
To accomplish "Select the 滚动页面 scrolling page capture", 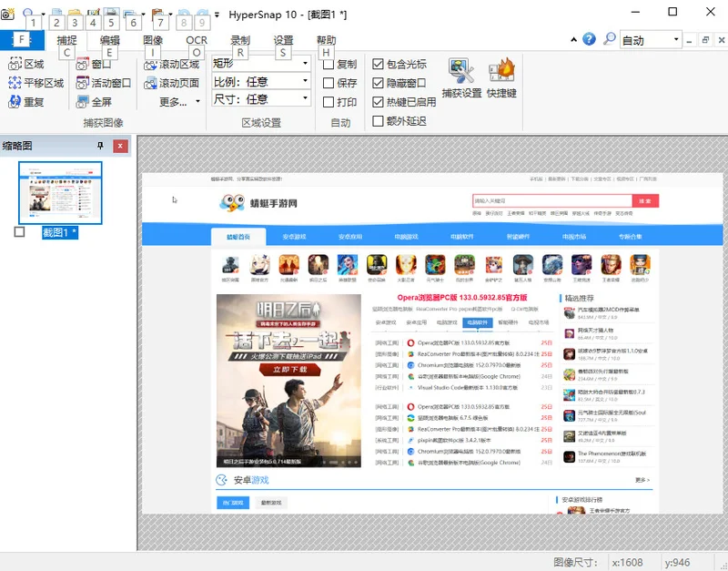I will pyautogui.click(x=171, y=83).
